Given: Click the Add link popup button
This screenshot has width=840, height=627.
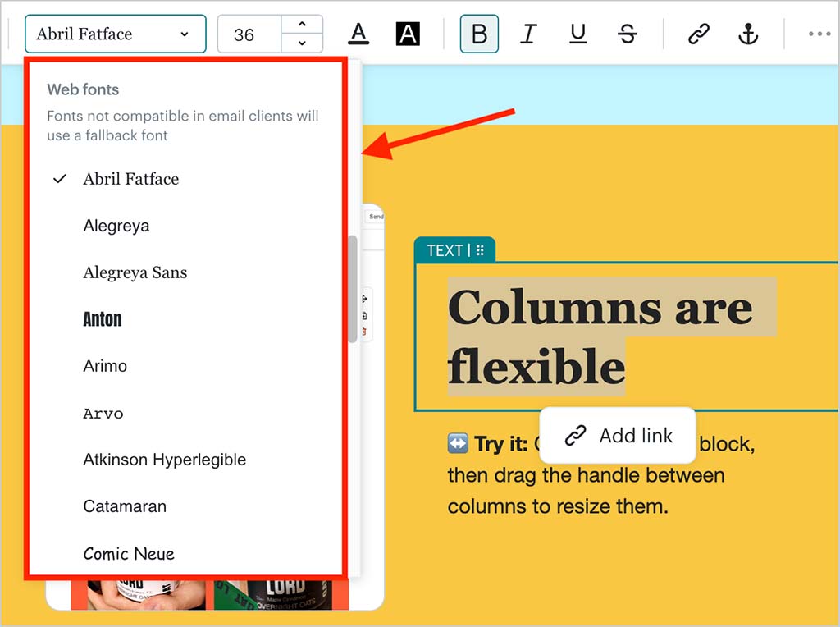Looking at the screenshot, I should click(618, 435).
